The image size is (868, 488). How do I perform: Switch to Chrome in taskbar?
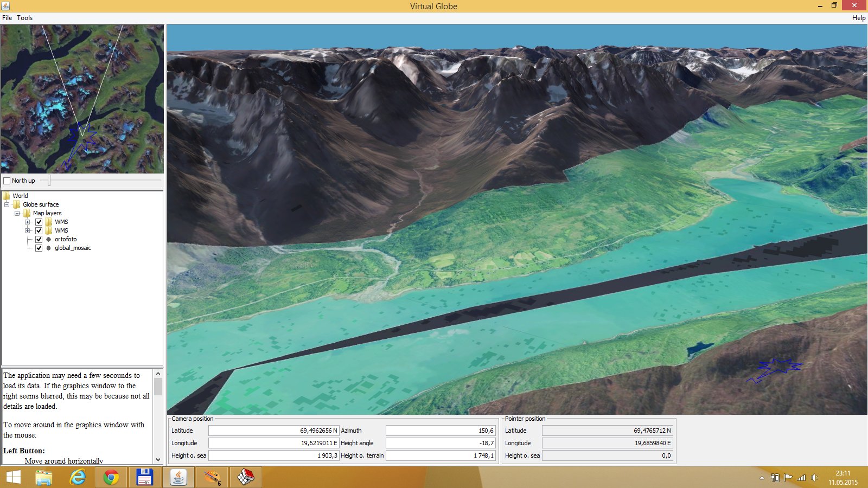[111, 477]
